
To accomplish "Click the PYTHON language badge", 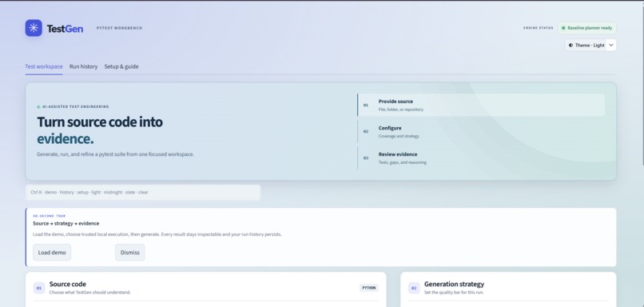I will pos(369,288).
